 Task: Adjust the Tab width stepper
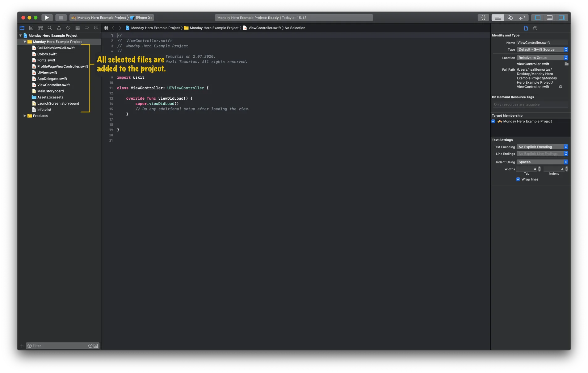click(539, 169)
